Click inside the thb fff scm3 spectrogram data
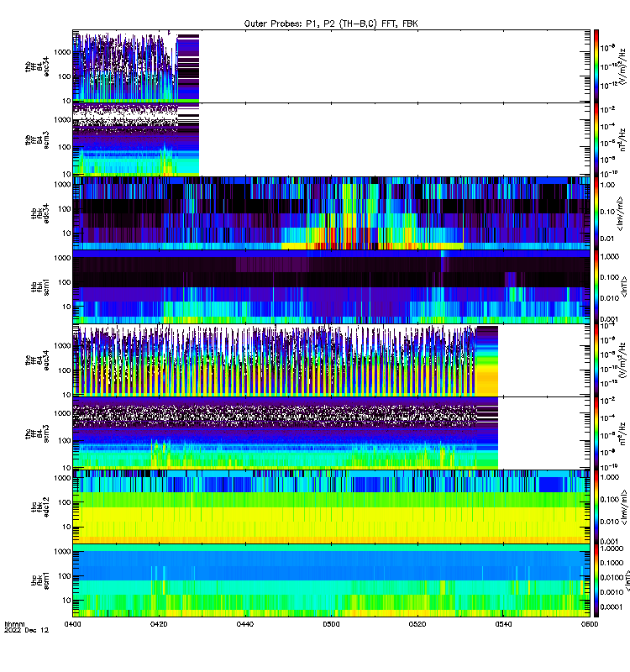Image resolution: width=630 pixels, height=672 pixels. (135, 139)
